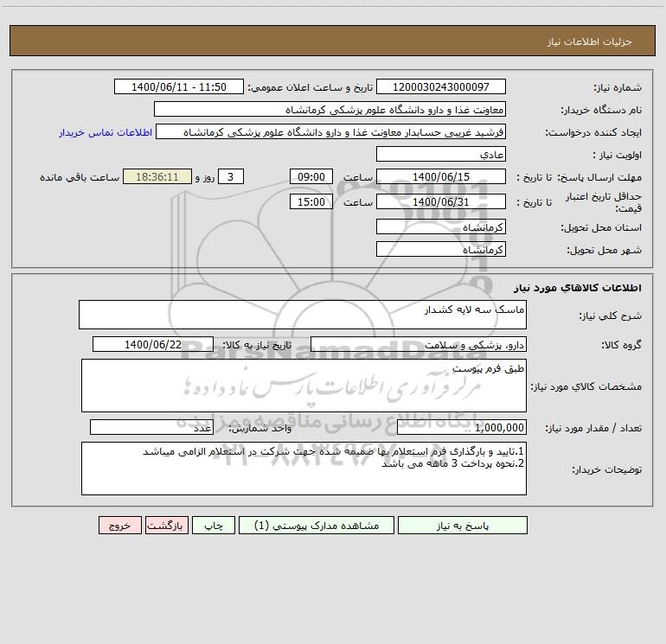Click the ساعت باقی مانده label
The width and height of the screenshot is (666, 644).
(x=80, y=177)
